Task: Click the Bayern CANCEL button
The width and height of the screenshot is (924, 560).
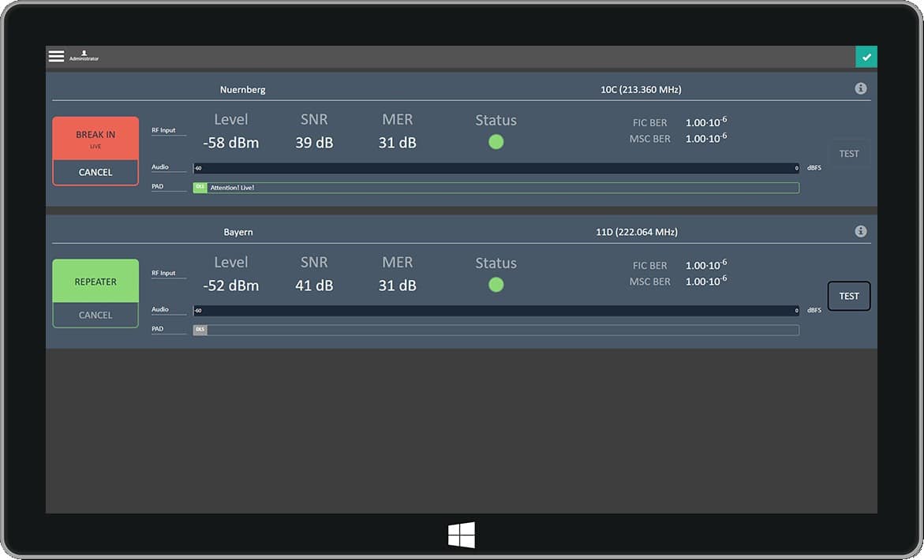Action: coord(95,315)
